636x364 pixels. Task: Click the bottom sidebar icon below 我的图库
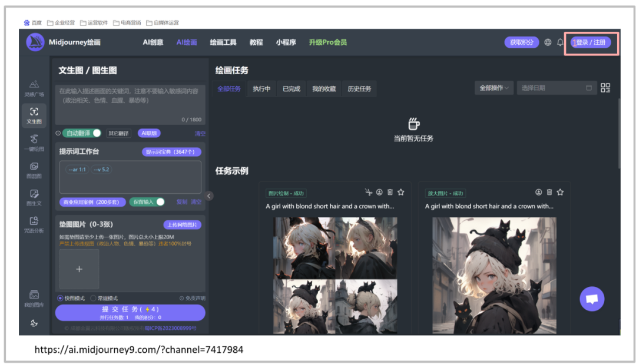point(34,323)
